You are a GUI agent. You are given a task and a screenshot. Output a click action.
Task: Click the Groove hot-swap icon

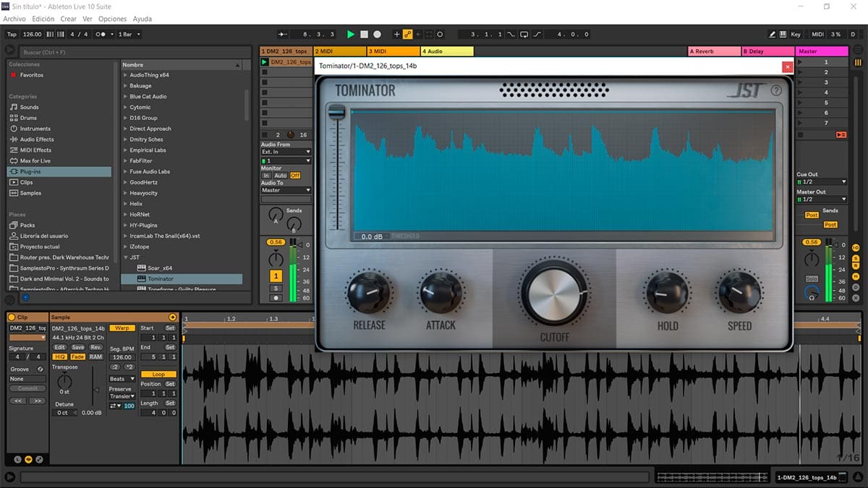[x=40, y=369]
